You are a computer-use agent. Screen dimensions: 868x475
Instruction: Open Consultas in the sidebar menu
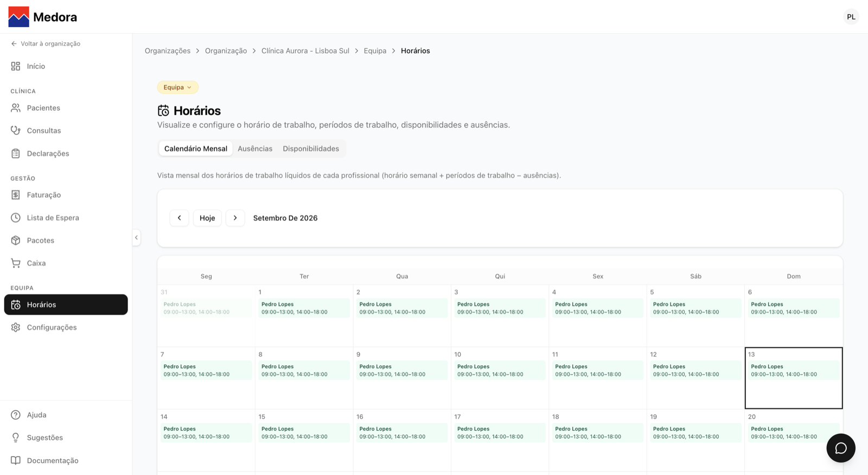(x=66, y=131)
